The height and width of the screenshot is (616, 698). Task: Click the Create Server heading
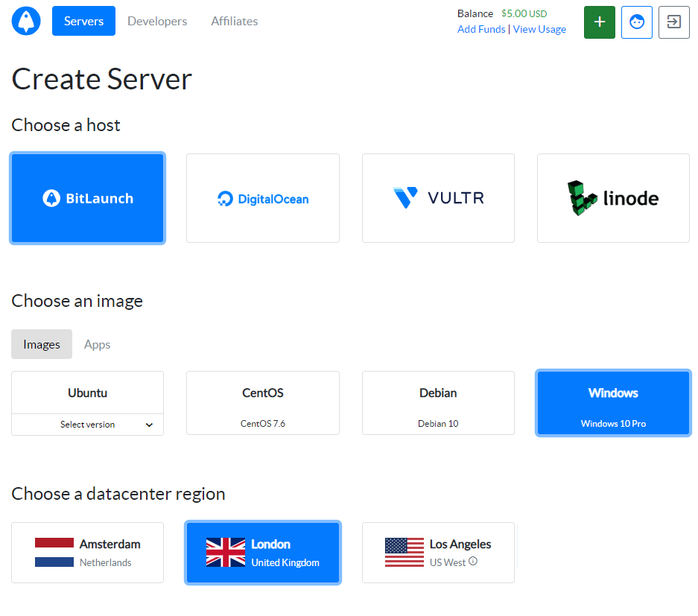pyautogui.click(x=101, y=79)
